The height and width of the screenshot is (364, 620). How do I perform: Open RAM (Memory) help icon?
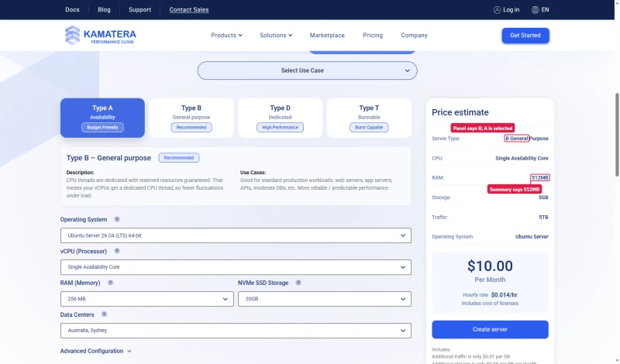pyautogui.click(x=110, y=283)
